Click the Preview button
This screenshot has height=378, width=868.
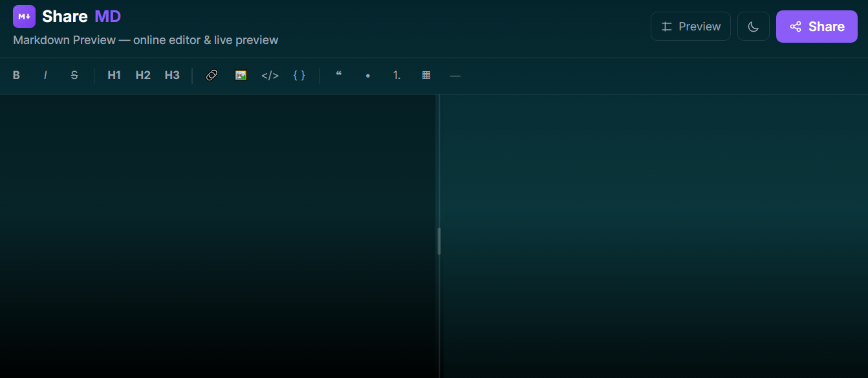[691, 27]
